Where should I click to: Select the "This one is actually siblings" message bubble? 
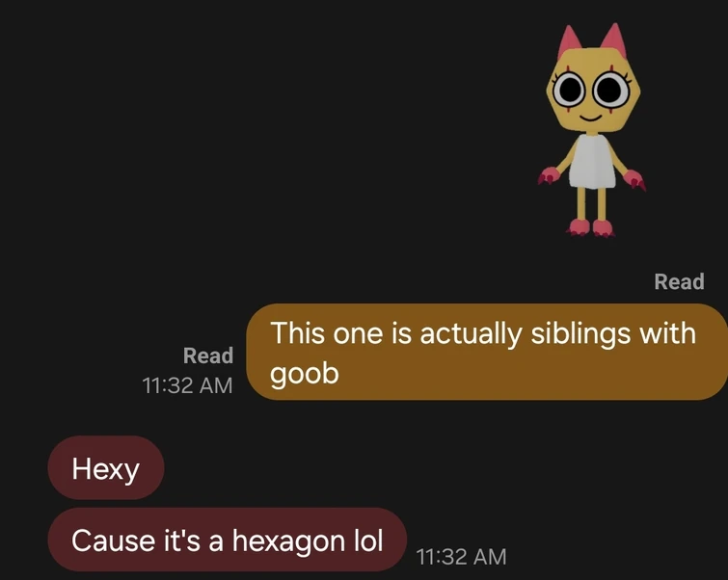click(487, 353)
